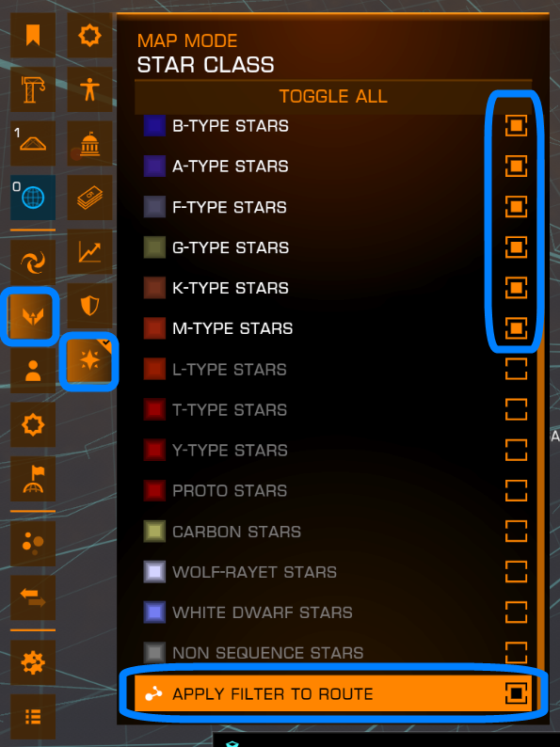Open the list view icon at bottom
The width and height of the screenshot is (560, 747).
[x=33, y=716]
